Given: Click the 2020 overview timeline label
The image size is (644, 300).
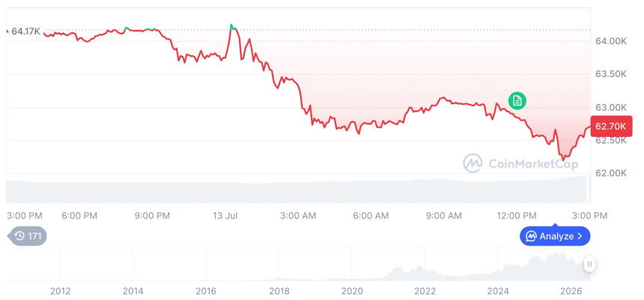Looking at the screenshot, I should pyautogui.click(x=352, y=291).
